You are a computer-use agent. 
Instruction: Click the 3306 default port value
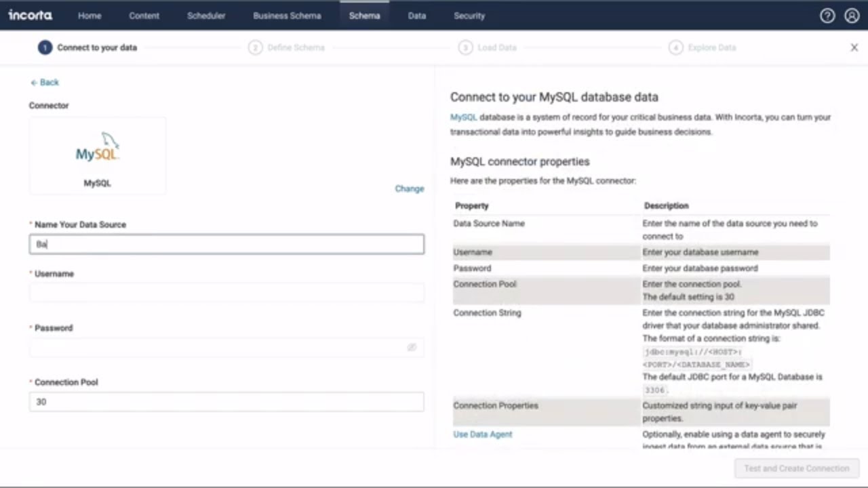tap(655, 390)
